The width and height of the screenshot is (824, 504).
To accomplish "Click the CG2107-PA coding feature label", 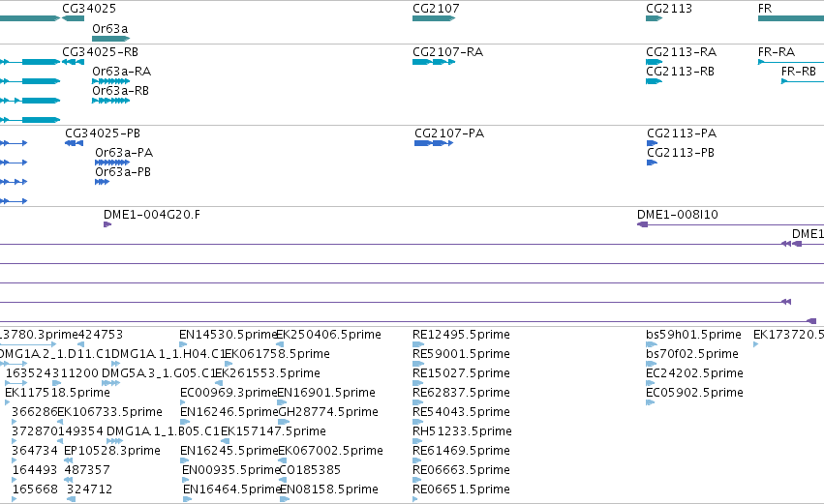I will click(449, 133).
